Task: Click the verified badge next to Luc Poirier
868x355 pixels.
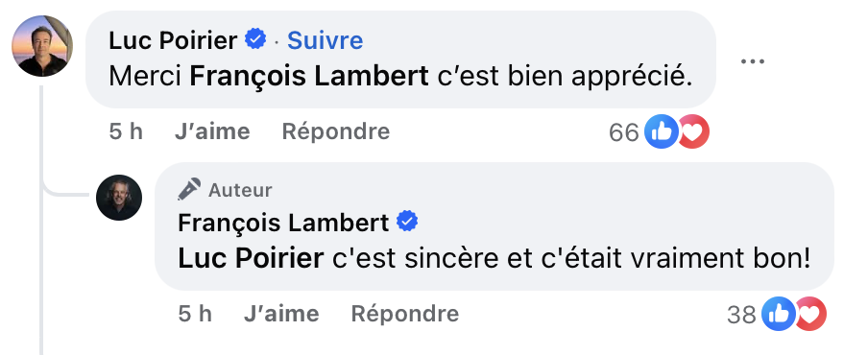Action: [255, 39]
